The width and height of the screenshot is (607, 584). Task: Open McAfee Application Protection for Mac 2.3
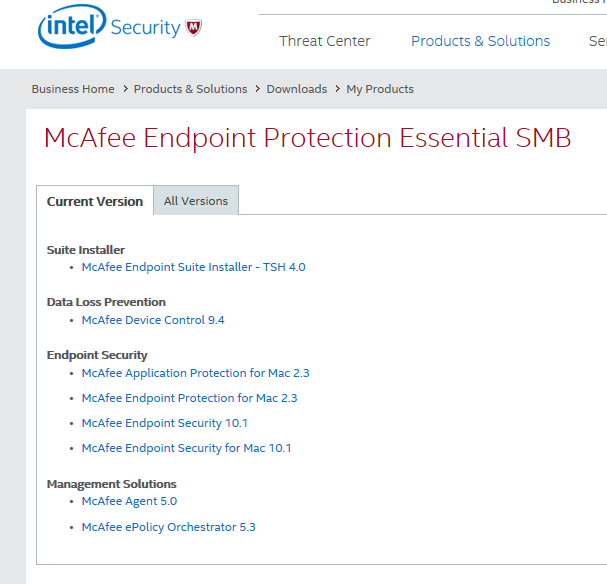pos(195,373)
